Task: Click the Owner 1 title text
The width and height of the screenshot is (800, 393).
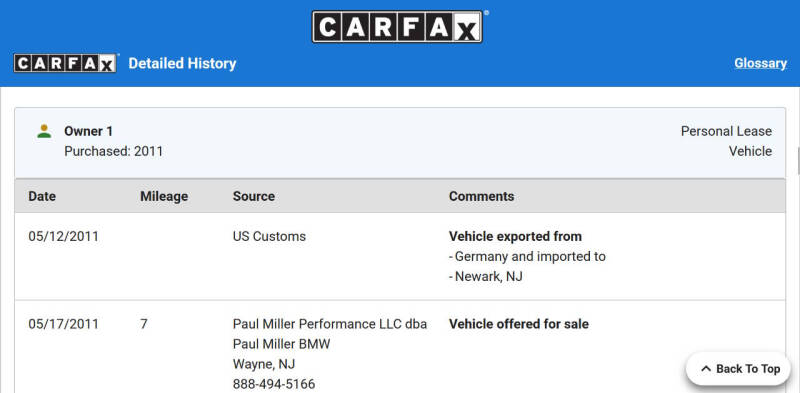Action: pos(88,131)
